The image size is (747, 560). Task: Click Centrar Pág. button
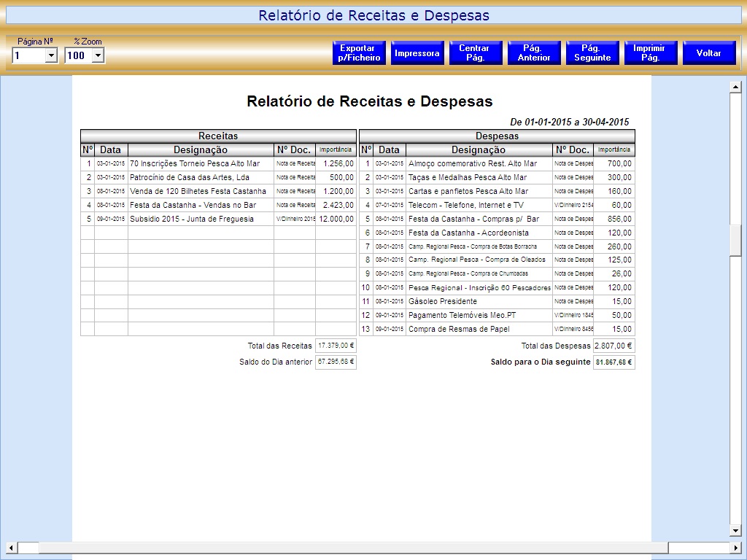click(476, 53)
